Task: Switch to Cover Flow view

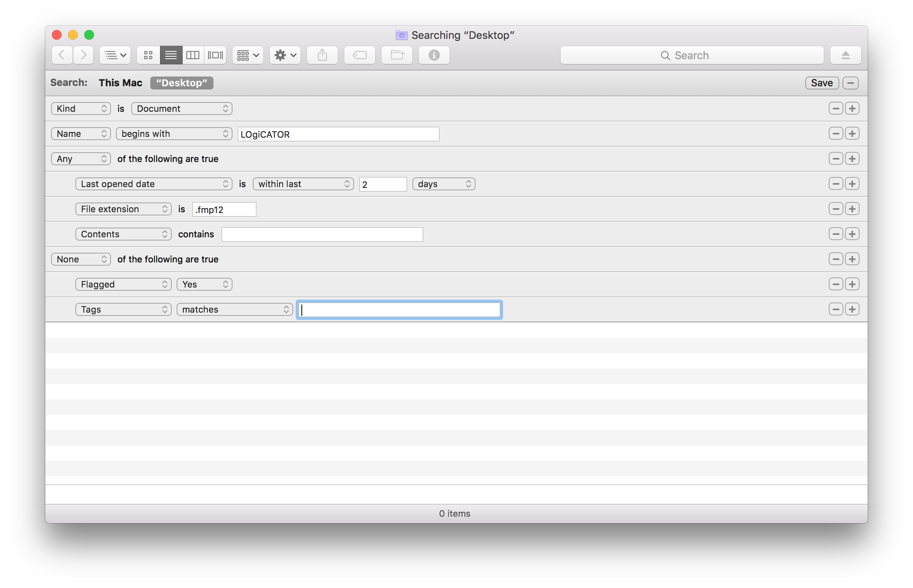Action: tap(215, 55)
